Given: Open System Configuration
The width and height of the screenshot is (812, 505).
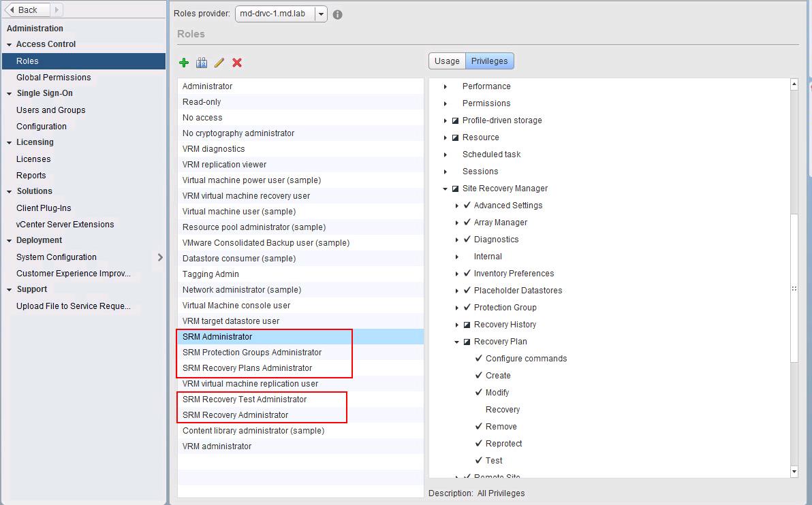Looking at the screenshot, I should click(x=57, y=257).
